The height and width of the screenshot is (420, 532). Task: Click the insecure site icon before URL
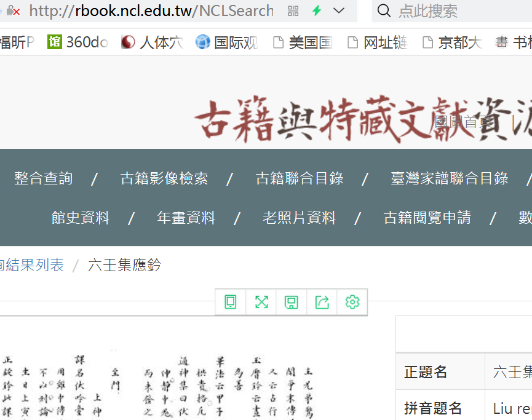point(13,10)
